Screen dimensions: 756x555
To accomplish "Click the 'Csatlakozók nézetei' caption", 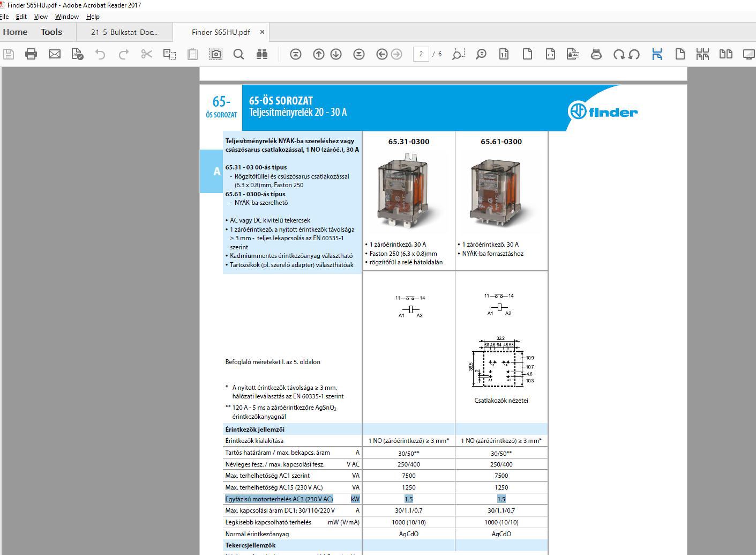I will pos(501,401).
